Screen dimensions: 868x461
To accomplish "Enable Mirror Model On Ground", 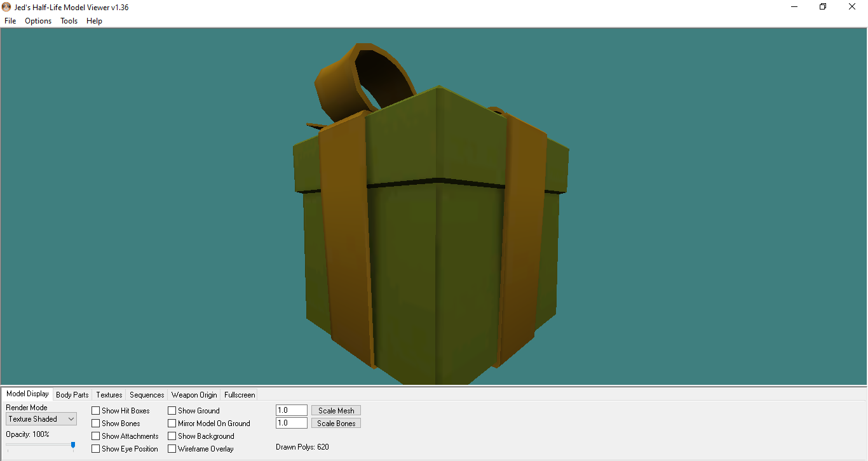I will coord(172,424).
